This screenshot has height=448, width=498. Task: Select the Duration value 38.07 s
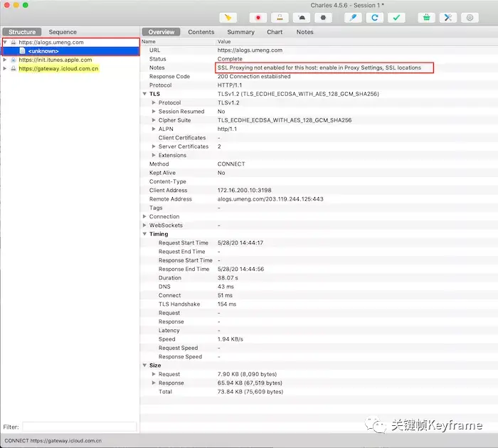tap(228, 278)
